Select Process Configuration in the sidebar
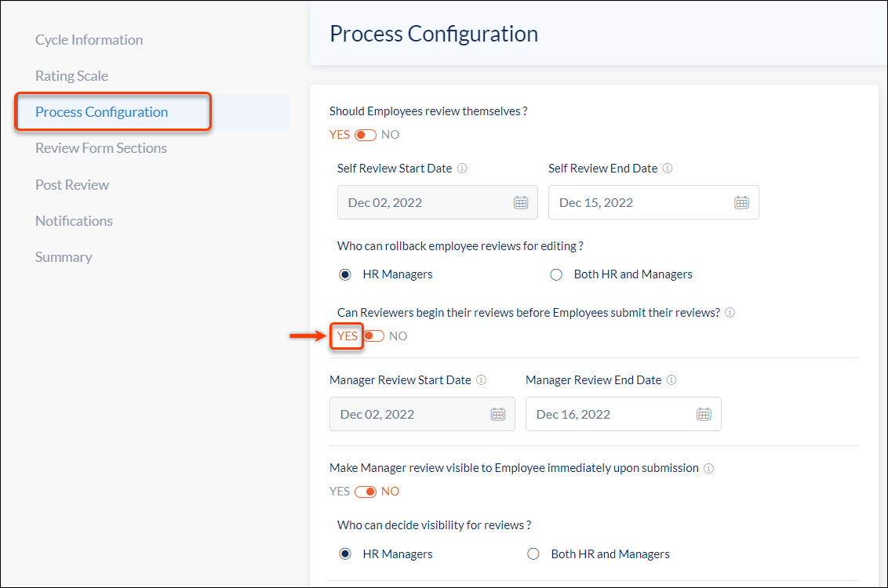888x588 pixels. coord(101,112)
